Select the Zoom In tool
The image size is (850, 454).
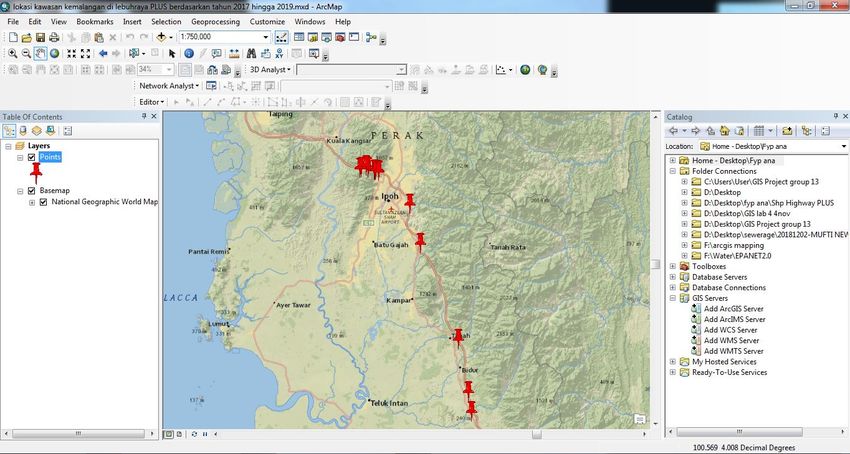pos(12,53)
